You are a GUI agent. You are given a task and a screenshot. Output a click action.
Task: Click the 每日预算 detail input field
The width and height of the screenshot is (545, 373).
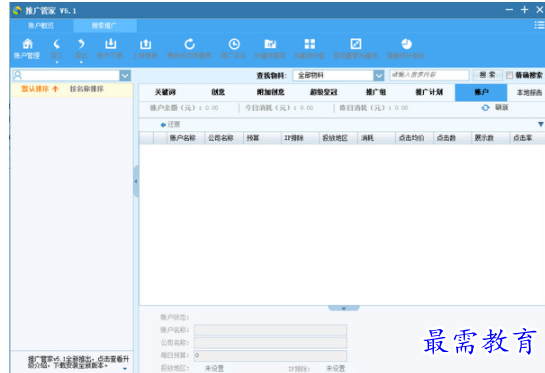(270, 355)
